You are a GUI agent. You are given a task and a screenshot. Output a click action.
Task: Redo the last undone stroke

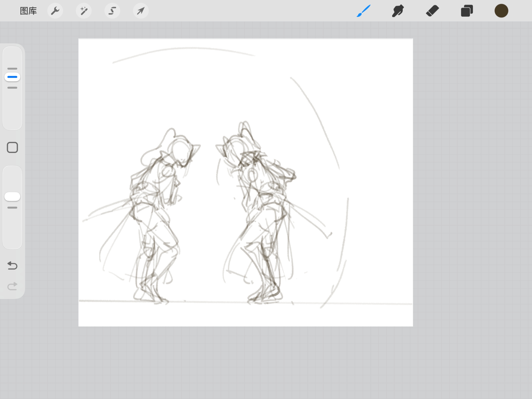(x=12, y=286)
